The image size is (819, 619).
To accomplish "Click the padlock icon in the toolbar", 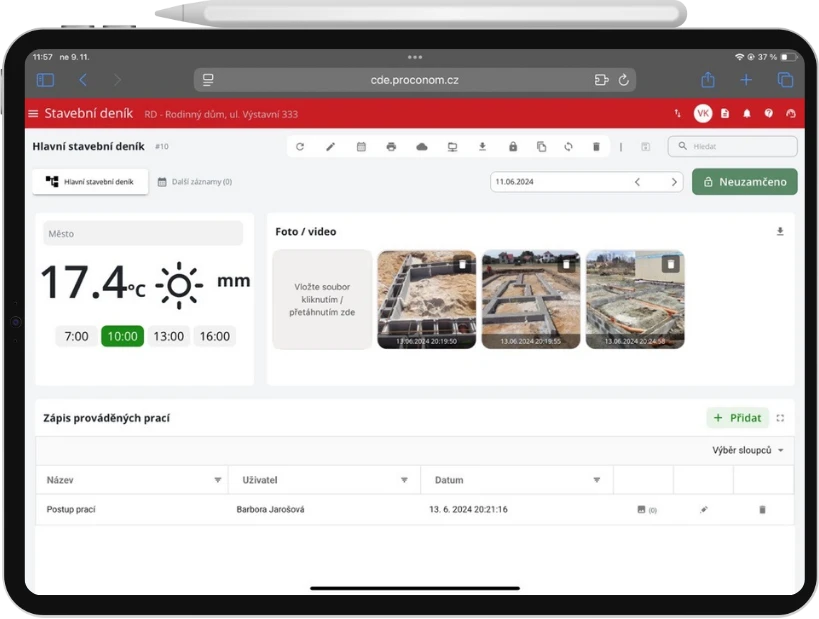I will [x=512, y=147].
